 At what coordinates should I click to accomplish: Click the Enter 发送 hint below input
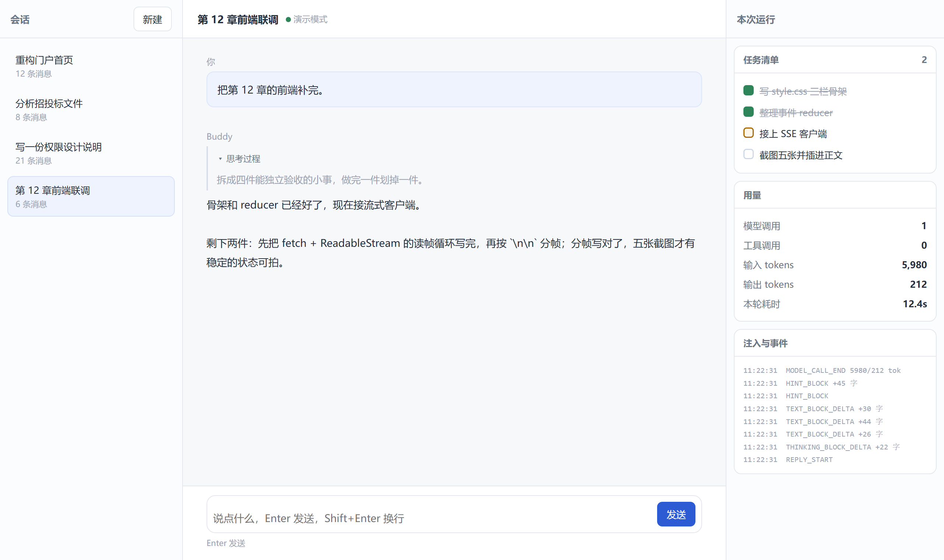[x=226, y=543]
